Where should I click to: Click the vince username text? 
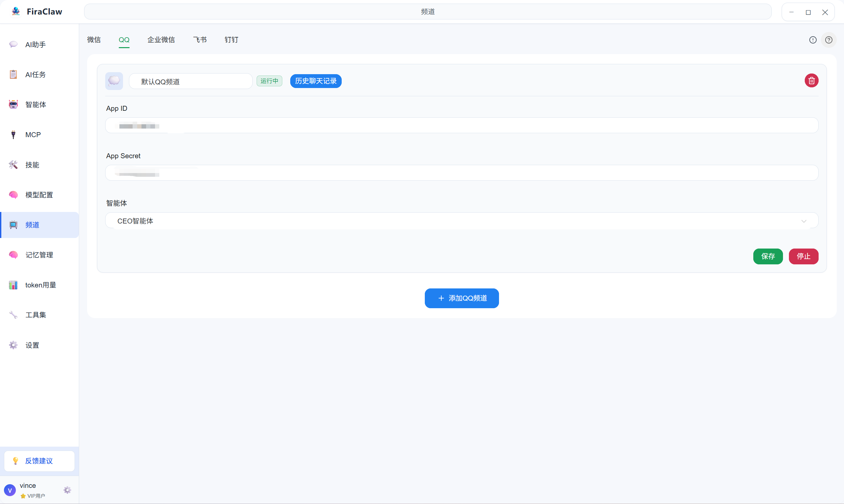pos(28,485)
